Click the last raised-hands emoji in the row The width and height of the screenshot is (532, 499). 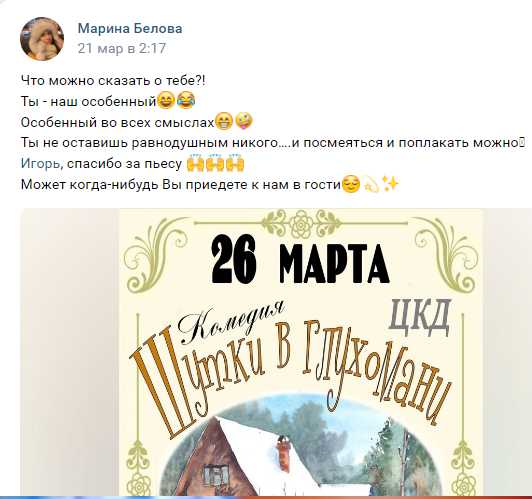[235, 163]
